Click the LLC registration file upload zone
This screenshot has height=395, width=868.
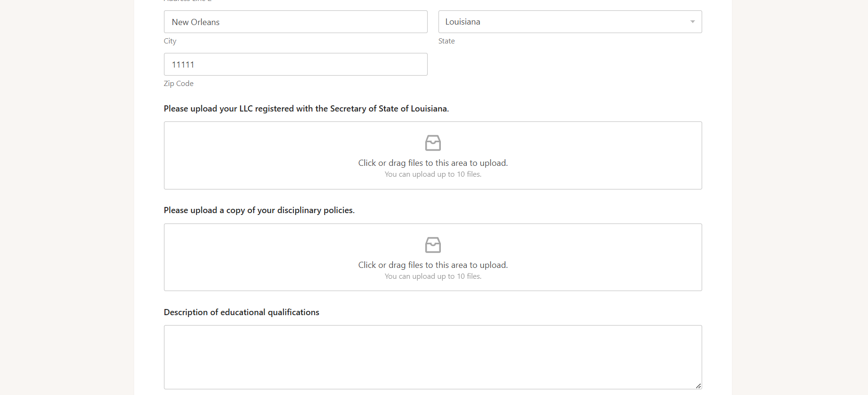pos(433,155)
